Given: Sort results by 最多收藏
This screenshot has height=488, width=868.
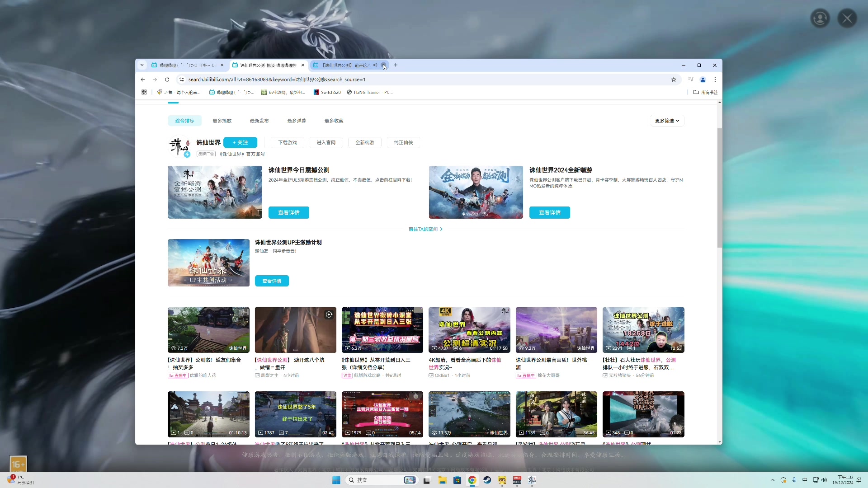Looking at the screenshot, I should point(334,121).
